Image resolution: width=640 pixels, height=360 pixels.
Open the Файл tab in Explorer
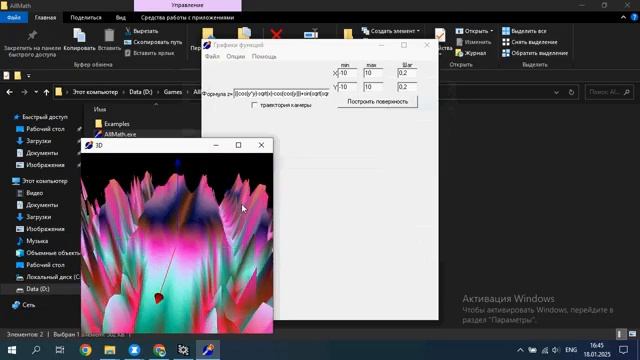point(13,18)
